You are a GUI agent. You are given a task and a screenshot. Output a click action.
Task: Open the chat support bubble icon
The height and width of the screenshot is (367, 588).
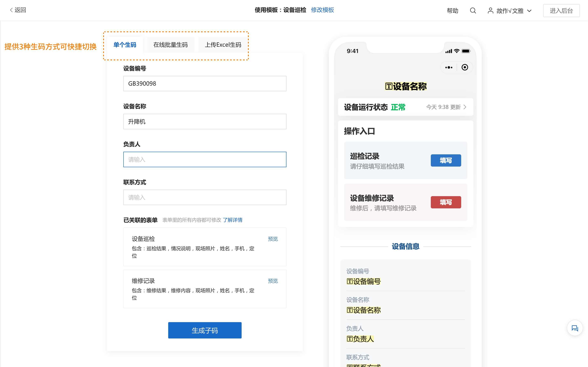coord(575,328)
